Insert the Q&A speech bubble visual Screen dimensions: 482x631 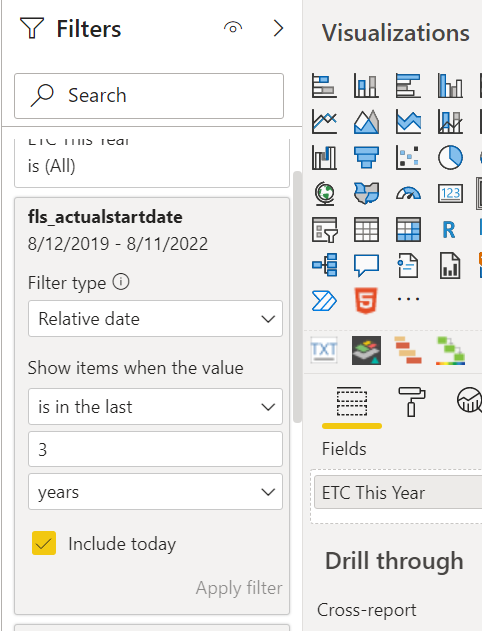(366, 265)
